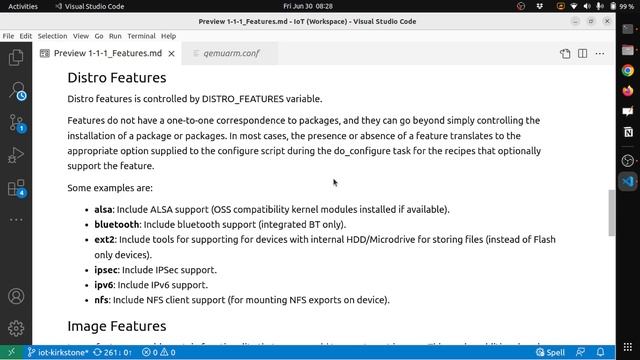
Task: Launch Google Chrome from the dock
Action: click(628, 70)
